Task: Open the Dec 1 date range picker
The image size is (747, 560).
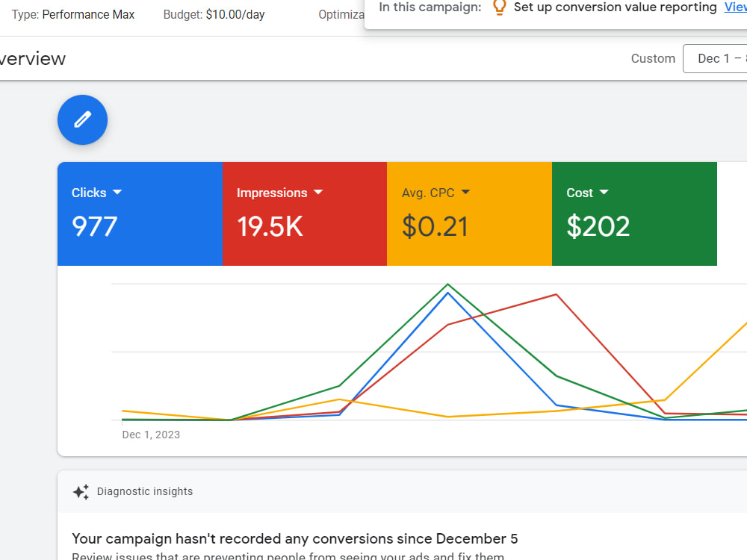Action: tap(715, 58)
